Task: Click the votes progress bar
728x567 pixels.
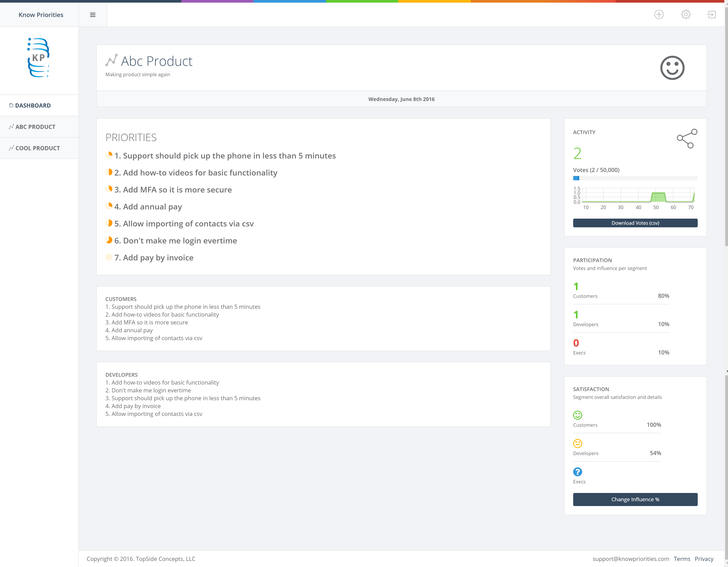Action: pyautogui.click(x=635, y=178)
